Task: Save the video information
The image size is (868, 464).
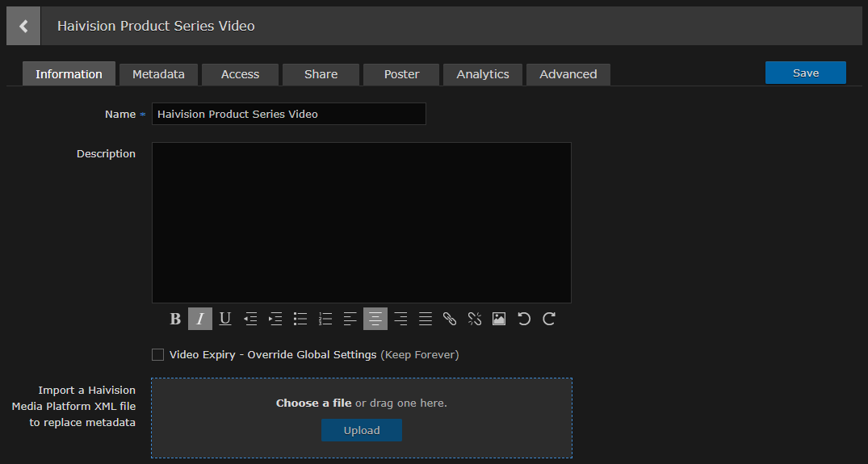Action: pos(805,73)
